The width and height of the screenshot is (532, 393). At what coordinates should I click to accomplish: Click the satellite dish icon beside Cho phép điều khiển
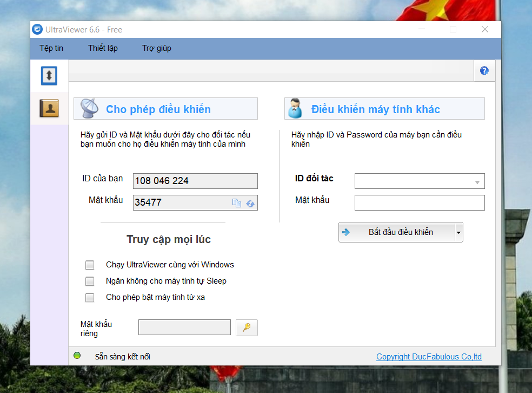pos(89,108)
